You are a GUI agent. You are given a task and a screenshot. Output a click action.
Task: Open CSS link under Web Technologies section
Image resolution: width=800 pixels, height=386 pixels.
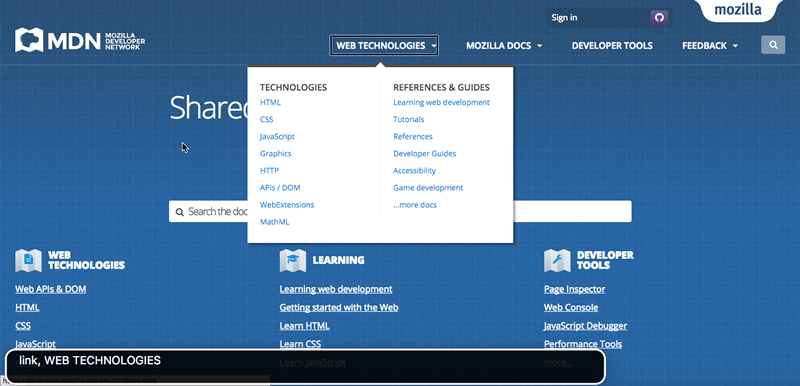coord(23,326)
